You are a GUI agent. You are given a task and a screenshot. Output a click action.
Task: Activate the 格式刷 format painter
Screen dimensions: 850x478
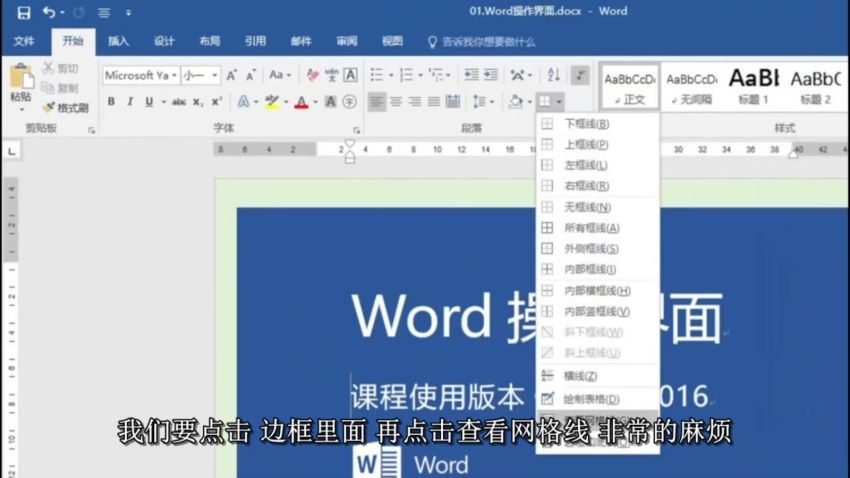coord(66,108)
